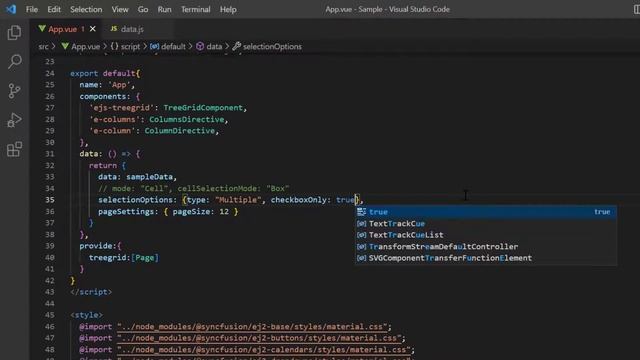Click 'pageSettings' on line 36
This screenshot has width=640, height=360.
click(x=126, y=211)
